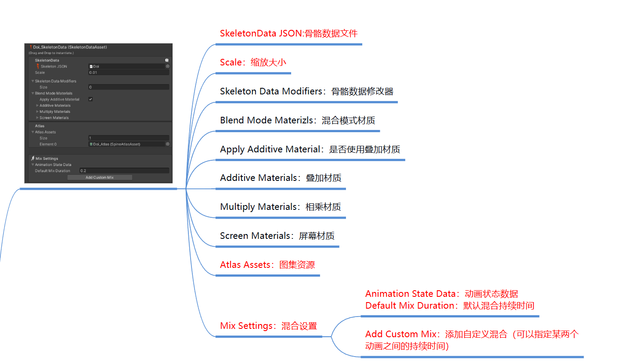Click the Atlas Assets Size field
The height and width of the screenshot is (364, 627).
[129, 138]
